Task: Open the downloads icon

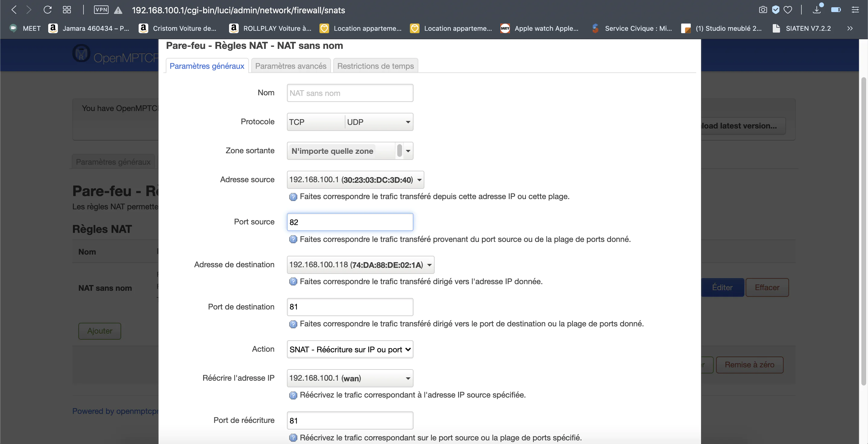Action: 816,10
